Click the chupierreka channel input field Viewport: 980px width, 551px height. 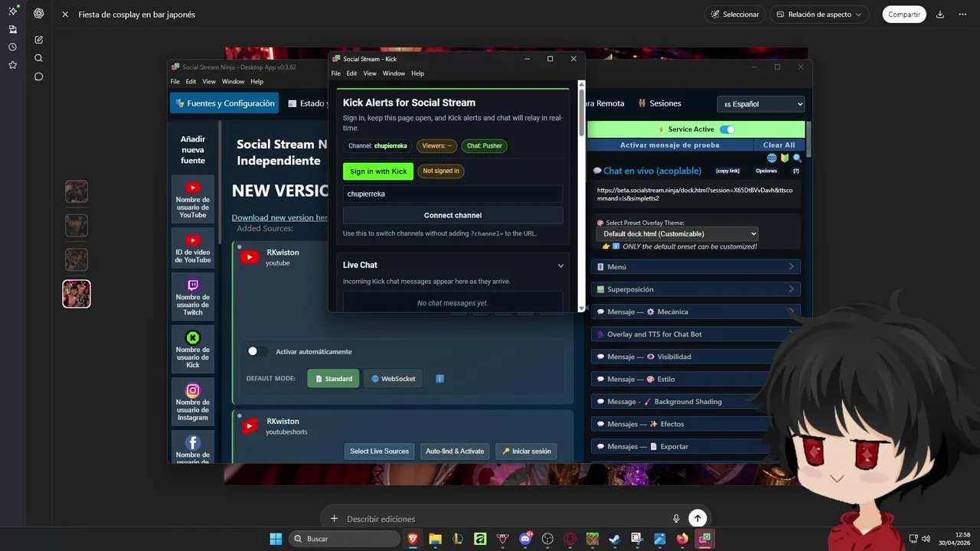[452, 194]
